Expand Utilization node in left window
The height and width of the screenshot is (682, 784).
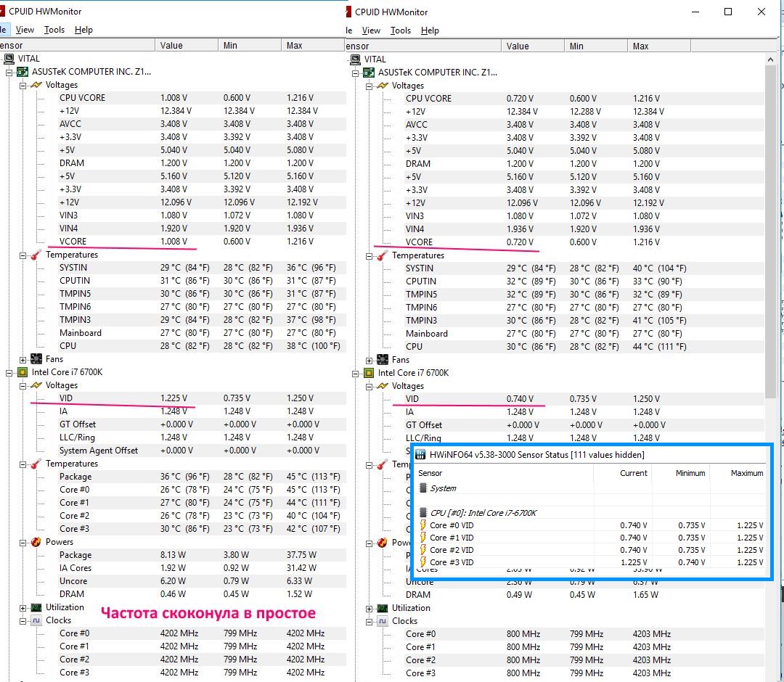pos(23,609)
